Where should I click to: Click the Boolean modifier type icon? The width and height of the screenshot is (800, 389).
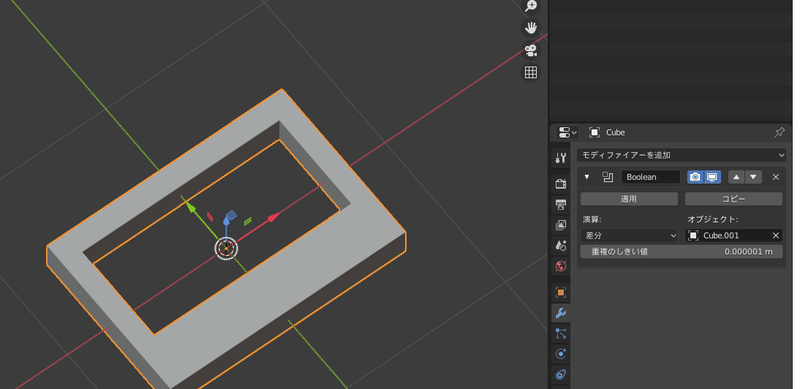607,177
